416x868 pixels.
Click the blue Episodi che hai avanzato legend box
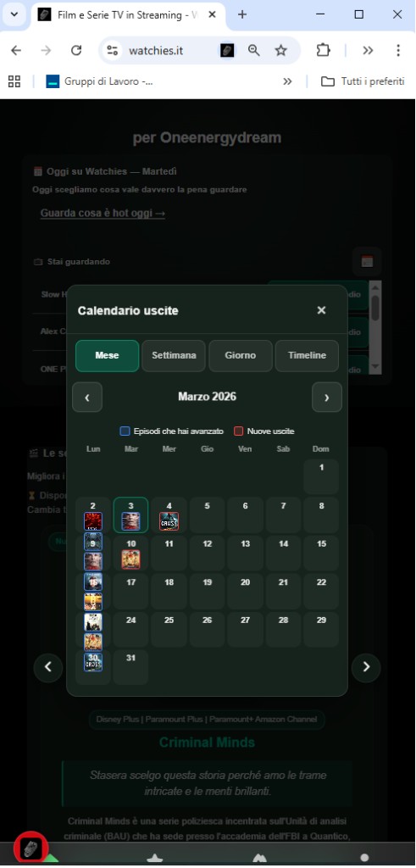pos(125,431)
